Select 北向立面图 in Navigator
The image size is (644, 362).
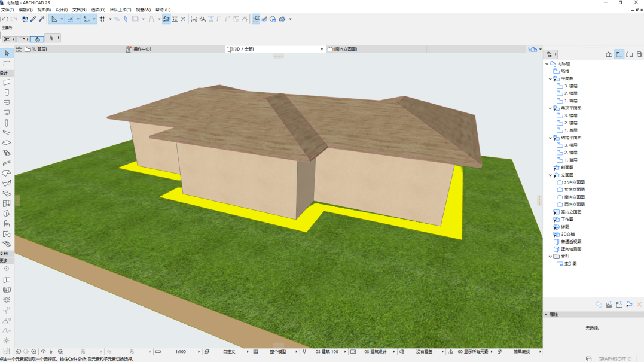coord(574,182)
